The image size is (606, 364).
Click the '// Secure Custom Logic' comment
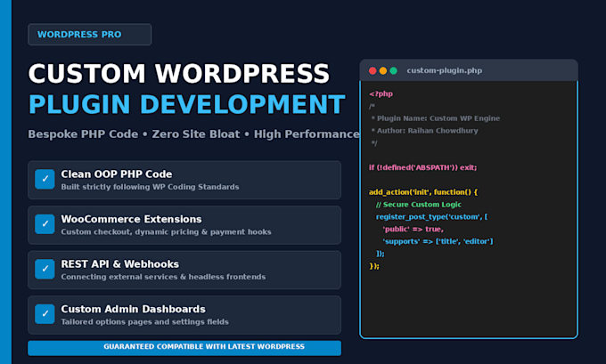(419, 204)
